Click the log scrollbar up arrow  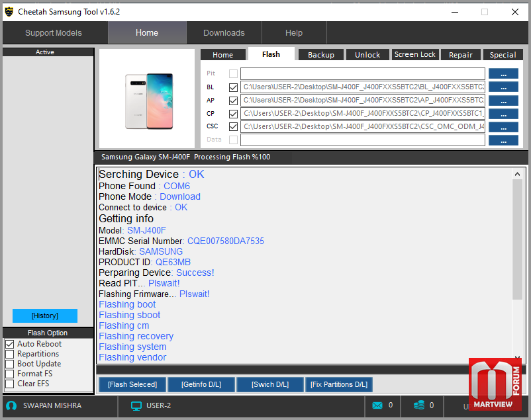(x=517, y=174)
